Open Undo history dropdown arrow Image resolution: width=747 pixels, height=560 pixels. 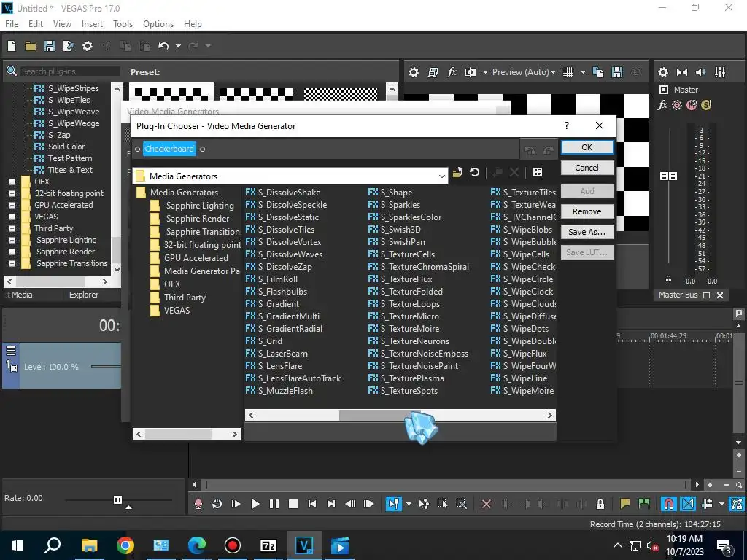pyautogui.click(x=178, y=46)
